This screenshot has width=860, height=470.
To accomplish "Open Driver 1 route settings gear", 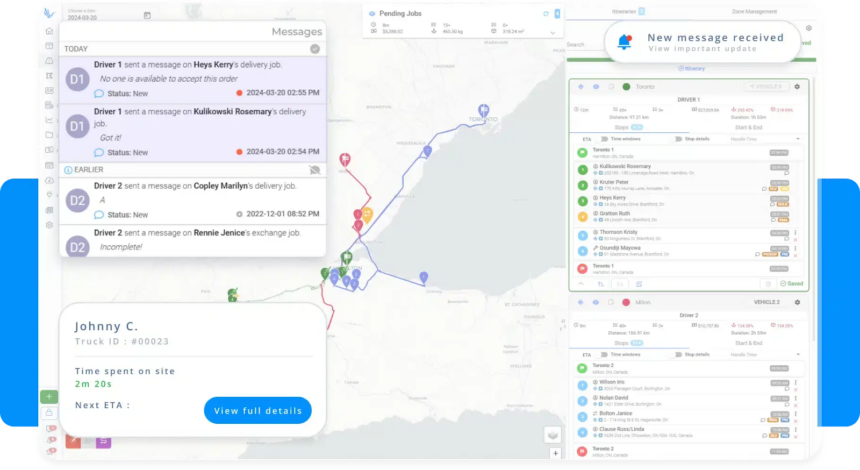I will 797,87.
